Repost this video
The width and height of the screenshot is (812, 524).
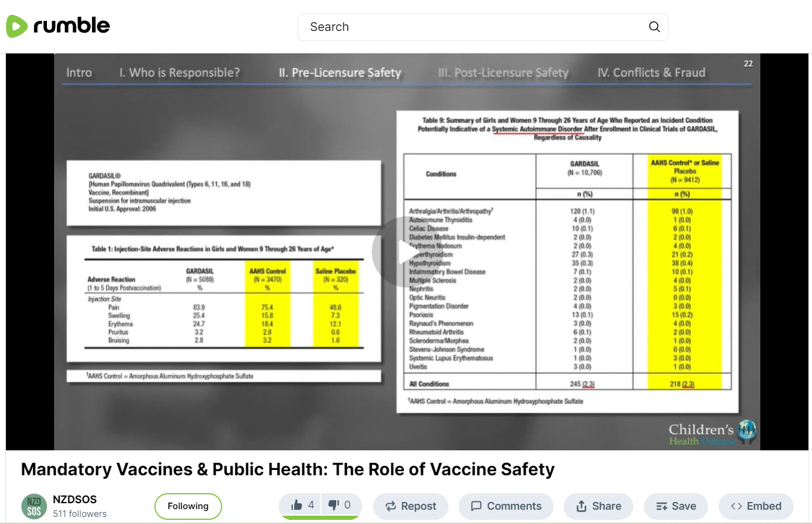click(x=410, y=506)
